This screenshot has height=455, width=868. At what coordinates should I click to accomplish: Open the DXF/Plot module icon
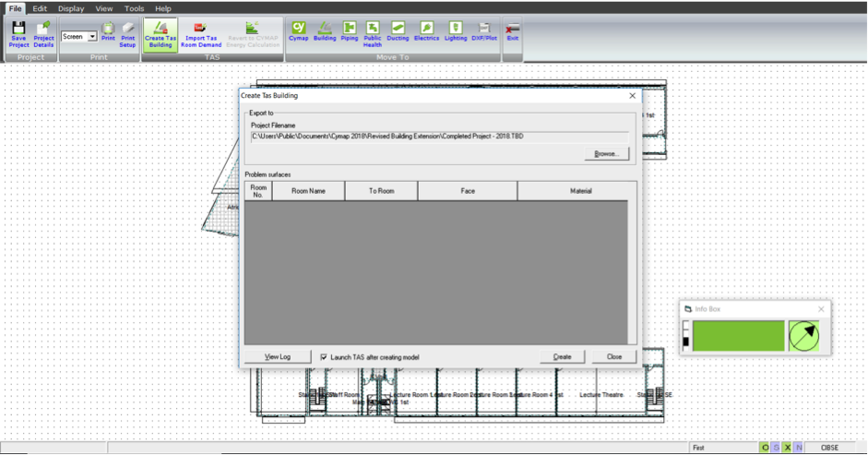[484, 31]
